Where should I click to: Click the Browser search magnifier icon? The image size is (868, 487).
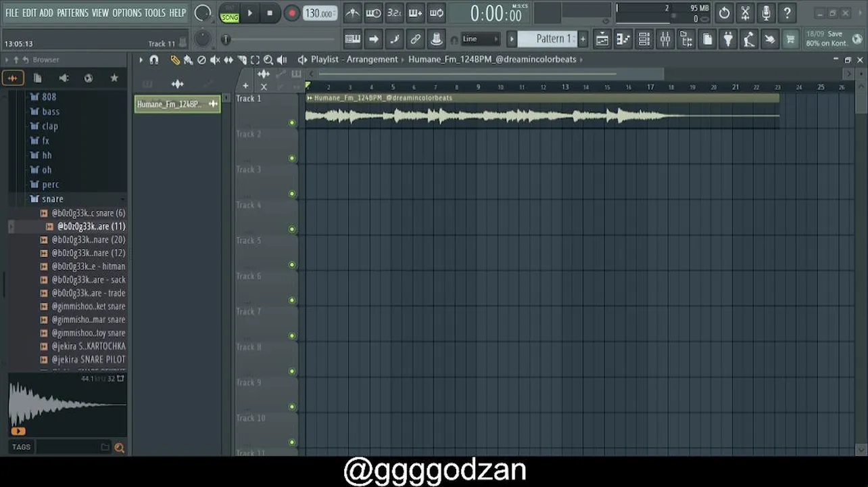tap(120, 447)
